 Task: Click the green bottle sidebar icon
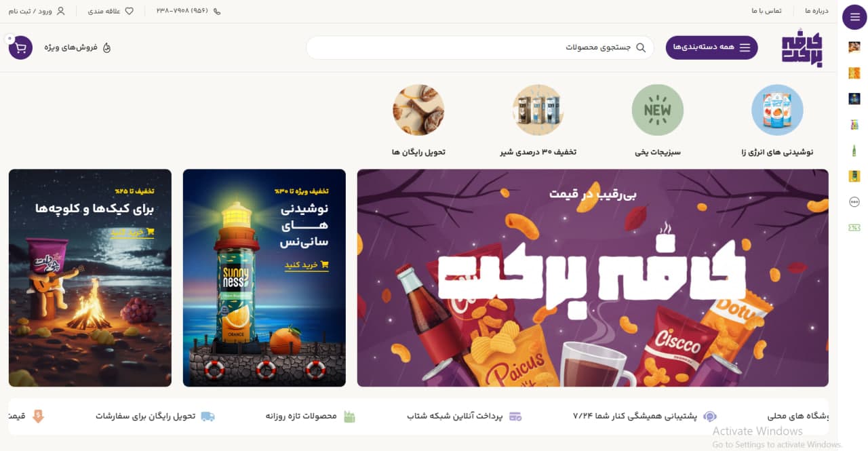click(854, 151)
